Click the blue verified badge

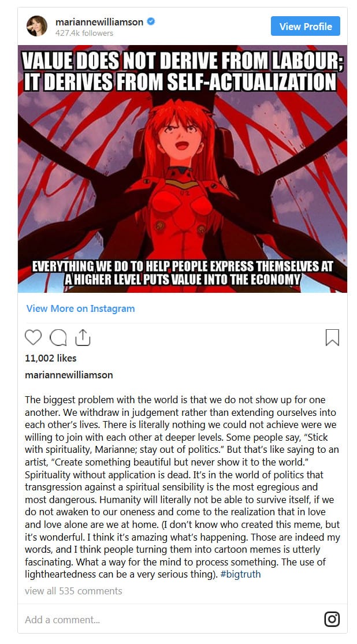(151, 22)
